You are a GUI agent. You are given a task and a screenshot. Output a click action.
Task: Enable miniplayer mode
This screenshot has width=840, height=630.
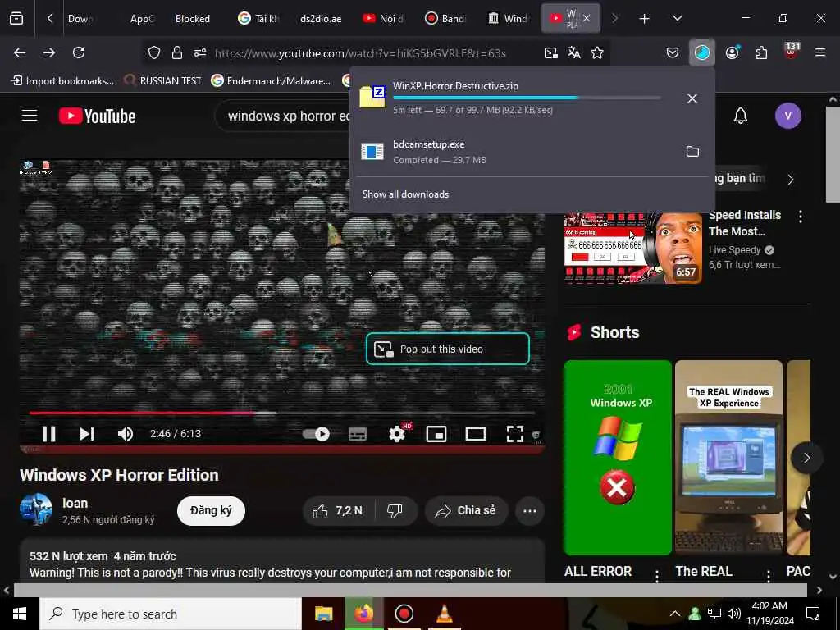click(x=436, y=433)
